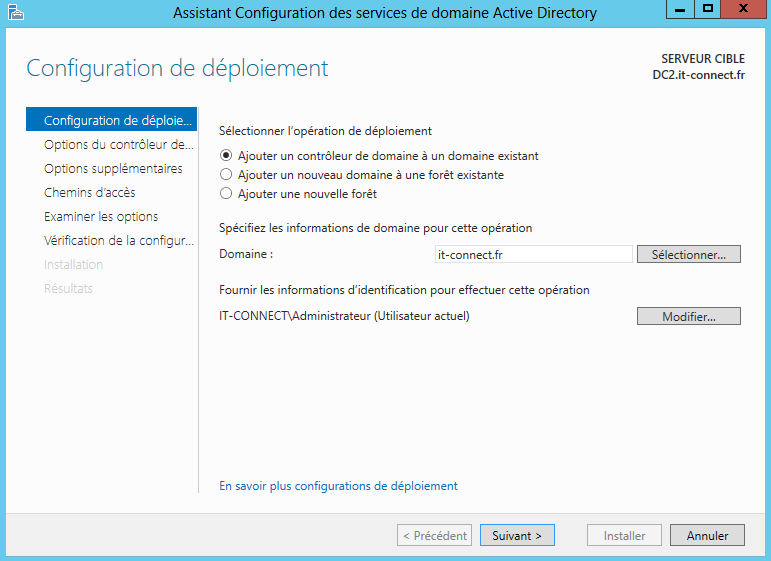Maximize the Active Directory wizard window
The width and height of the screenshot is (771, 561).
click(x=708, y=10)
